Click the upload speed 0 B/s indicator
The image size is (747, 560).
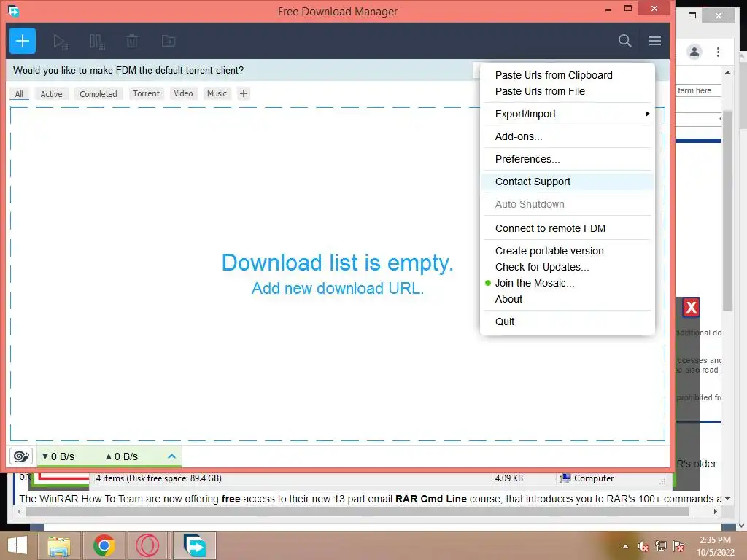[x=122, y=456]
